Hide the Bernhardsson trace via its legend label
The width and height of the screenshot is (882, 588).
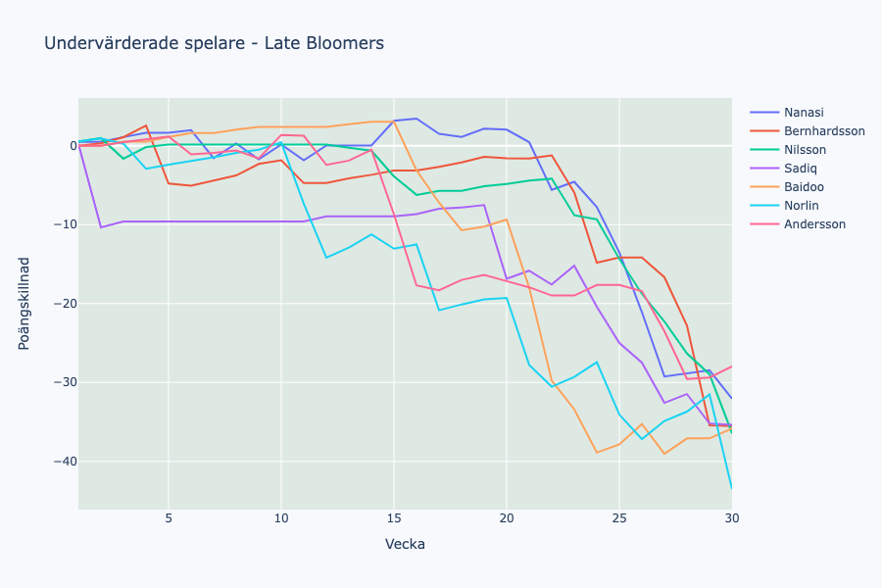point(823,131)
